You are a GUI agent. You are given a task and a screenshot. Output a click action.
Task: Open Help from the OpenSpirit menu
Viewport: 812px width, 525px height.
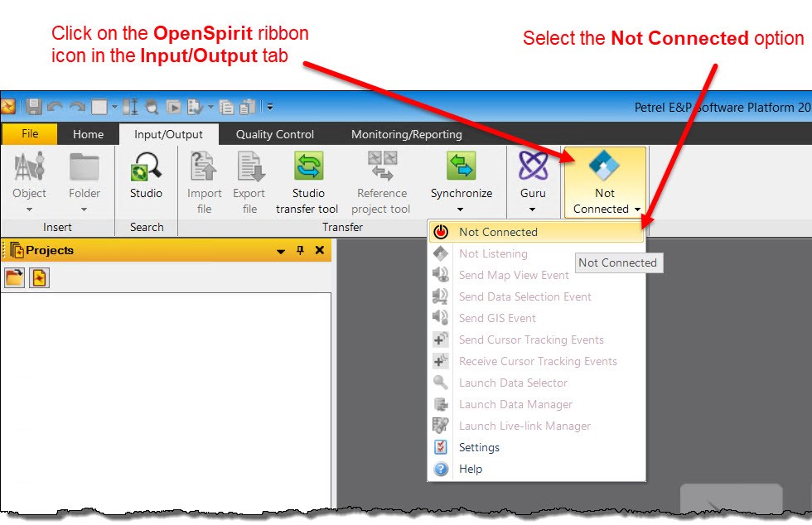[x=537, y=469]
